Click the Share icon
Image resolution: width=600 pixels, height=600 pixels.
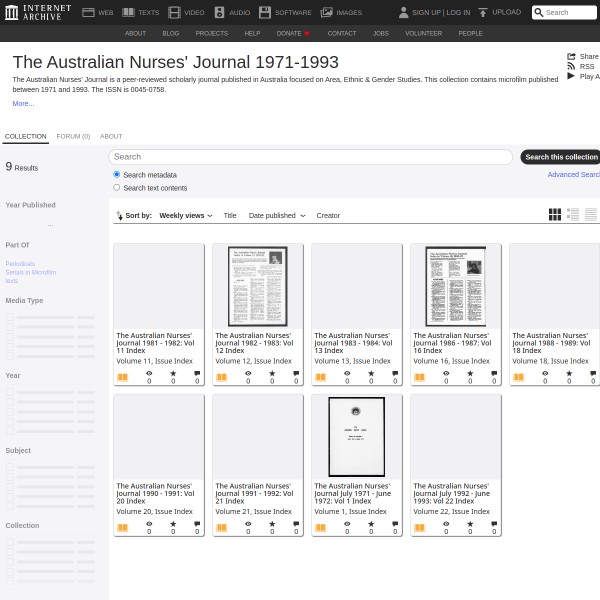point(571,56)
